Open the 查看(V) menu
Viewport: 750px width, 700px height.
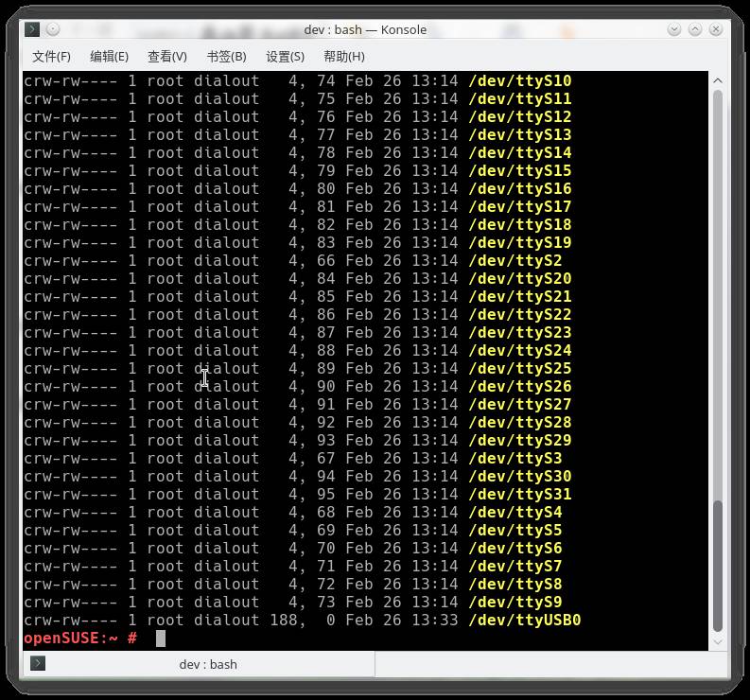click(167, 57)
